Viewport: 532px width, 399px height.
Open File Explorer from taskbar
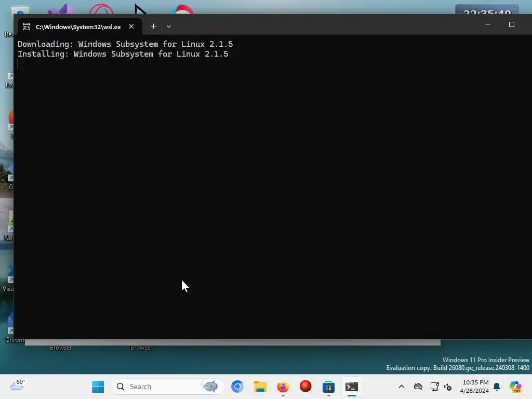(260, 387)
